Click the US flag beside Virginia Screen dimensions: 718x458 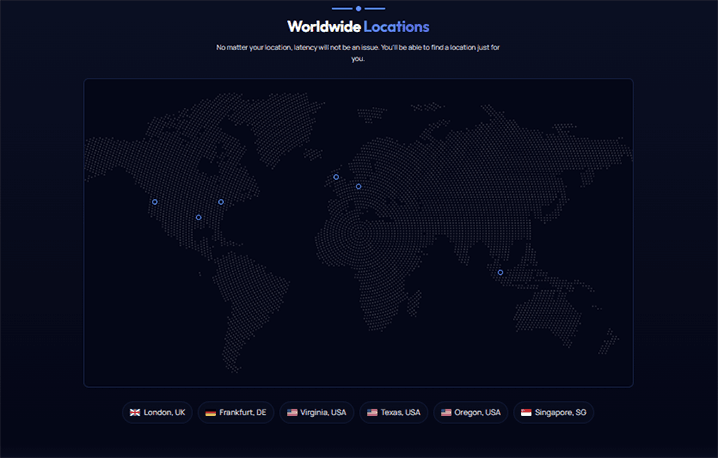point(292,413)
